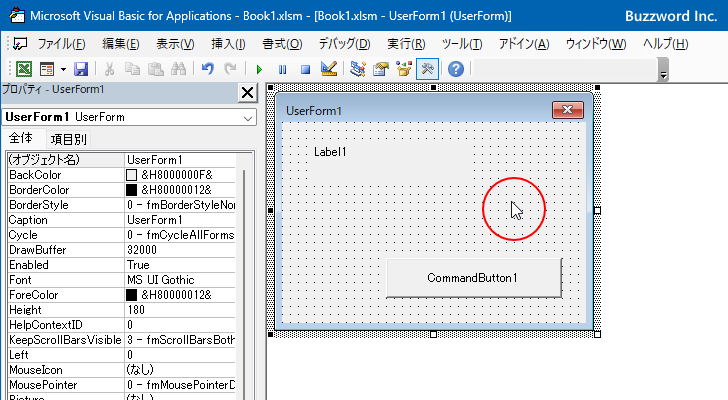The height and width of the screenshot is (400, 728).
Task: Open the Properties Window icon
Action: coord(381,69)
